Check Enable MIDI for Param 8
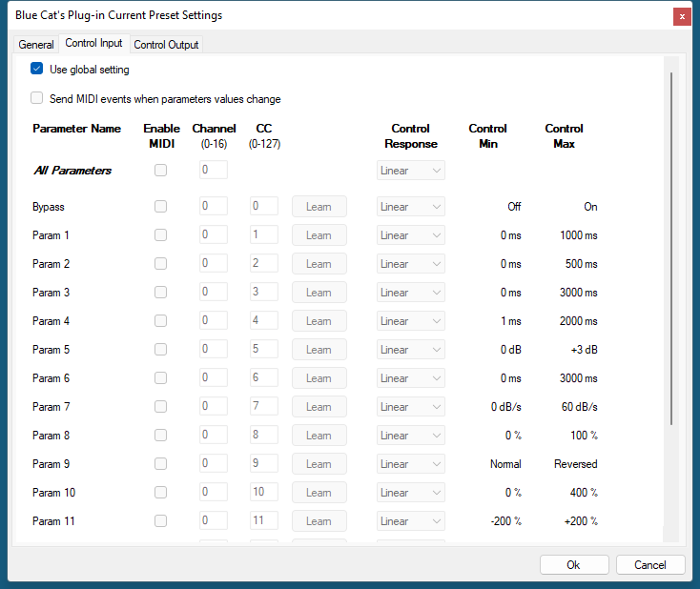The image size is (700, 589). tap(161, 435)
